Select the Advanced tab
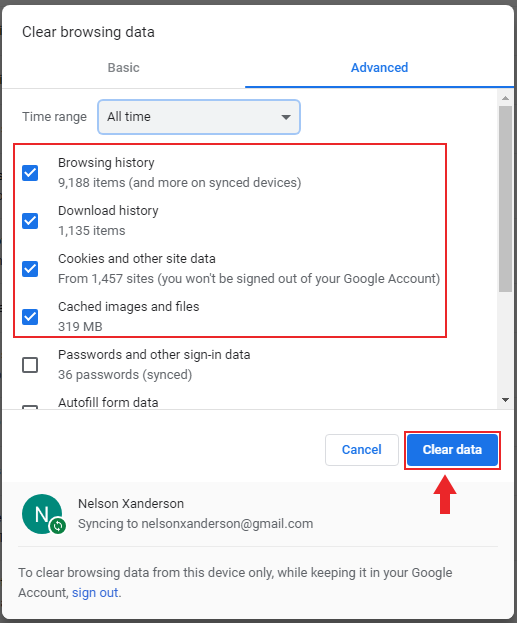This screenshot has width=517, height=623. (x=380, y=68)
